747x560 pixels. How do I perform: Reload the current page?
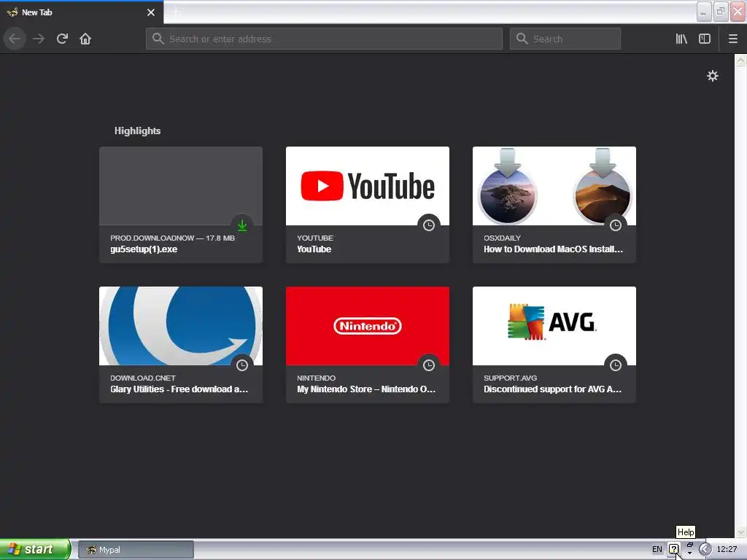62,39
